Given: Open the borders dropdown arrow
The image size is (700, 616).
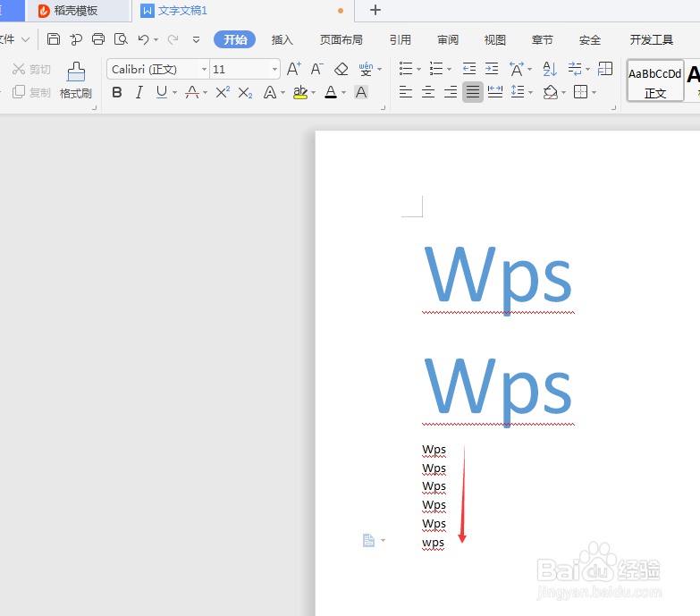Looking at the screenshot, I should pos(594,93).
